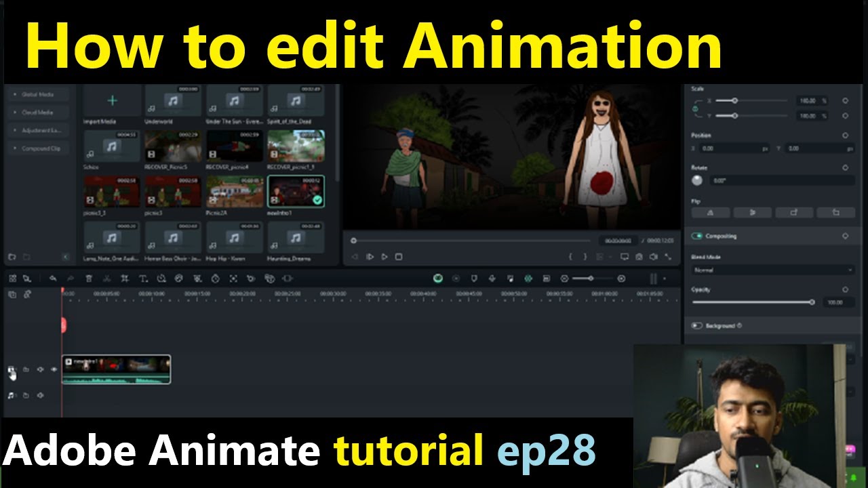Add keyframe for Opacity
Image resolution: width=868 pixels, height=488 pixels.
(x=845, y=289)
